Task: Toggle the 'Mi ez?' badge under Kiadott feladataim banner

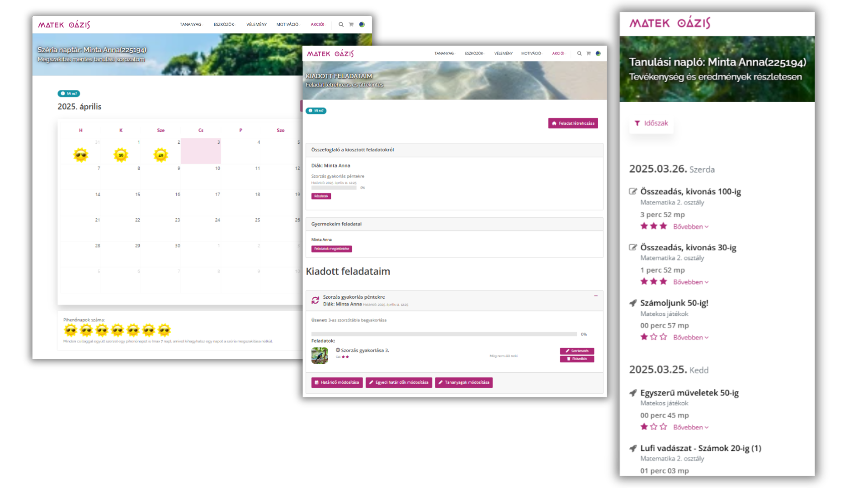Action: tap(316, 111)
